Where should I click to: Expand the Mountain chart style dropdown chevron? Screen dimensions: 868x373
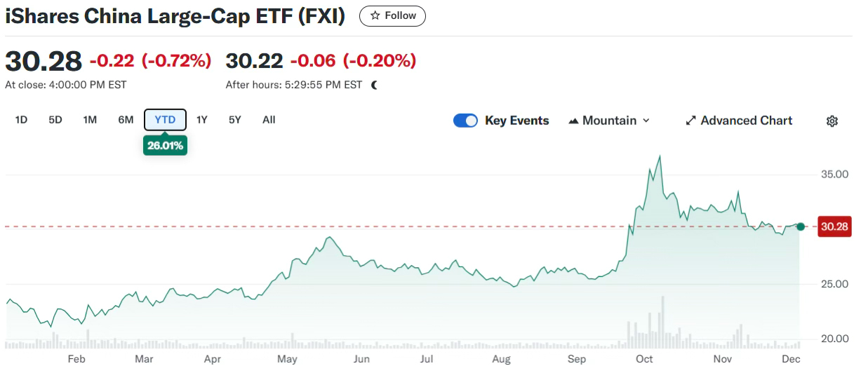[646, 121]
